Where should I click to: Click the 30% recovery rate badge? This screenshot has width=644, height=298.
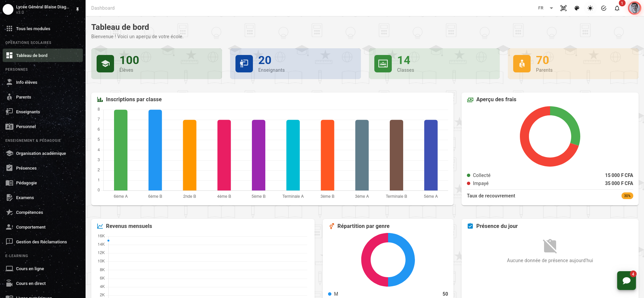click(x=627, y=196)
